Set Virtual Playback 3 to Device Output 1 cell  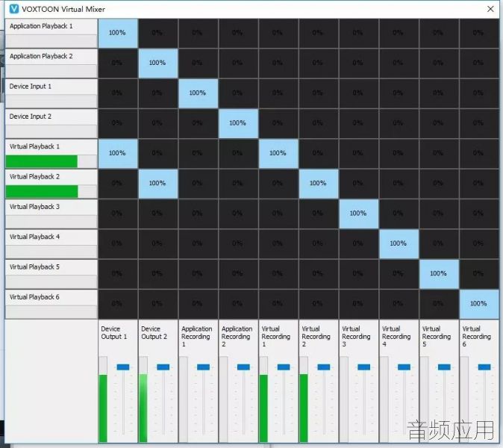118,214
